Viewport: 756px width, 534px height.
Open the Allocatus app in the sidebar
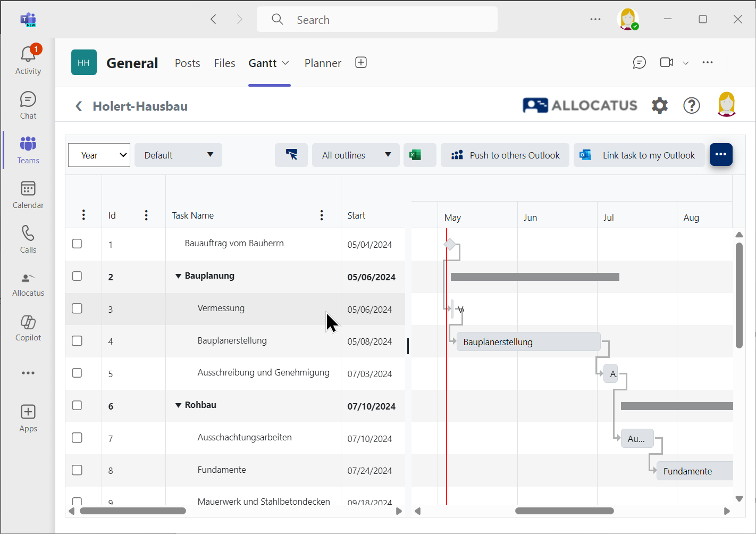tap(28, 282)
